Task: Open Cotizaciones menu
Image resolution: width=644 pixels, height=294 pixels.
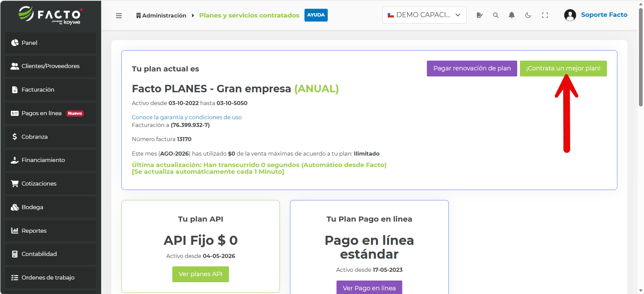Action: [x=51, y=184]
